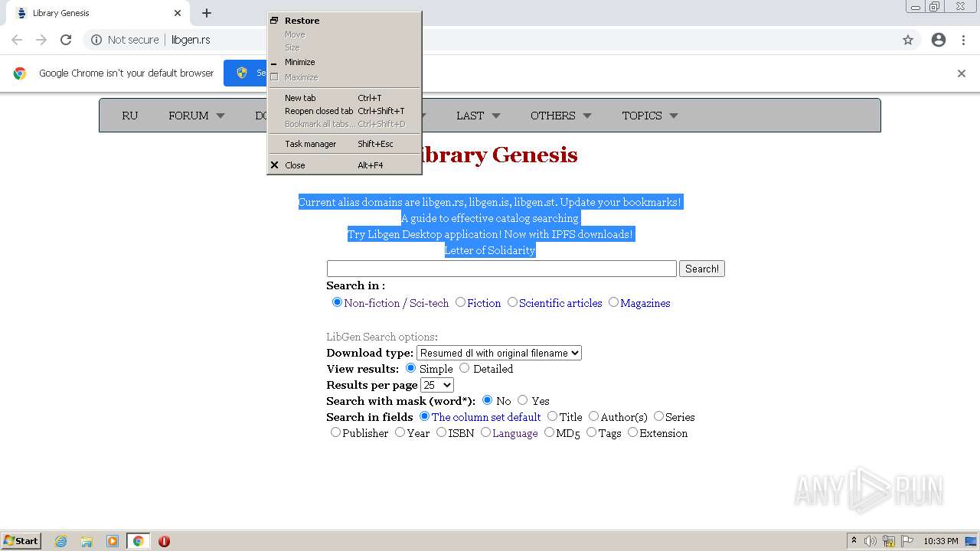Image resolution: width=980 pixels, height=551 pixels.
Task: Open Results per page dropdown
Action: (437, 385)
